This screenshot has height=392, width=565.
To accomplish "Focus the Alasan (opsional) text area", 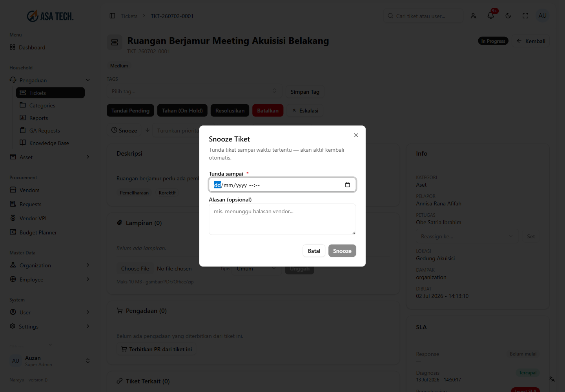I will tap(282, 219).
